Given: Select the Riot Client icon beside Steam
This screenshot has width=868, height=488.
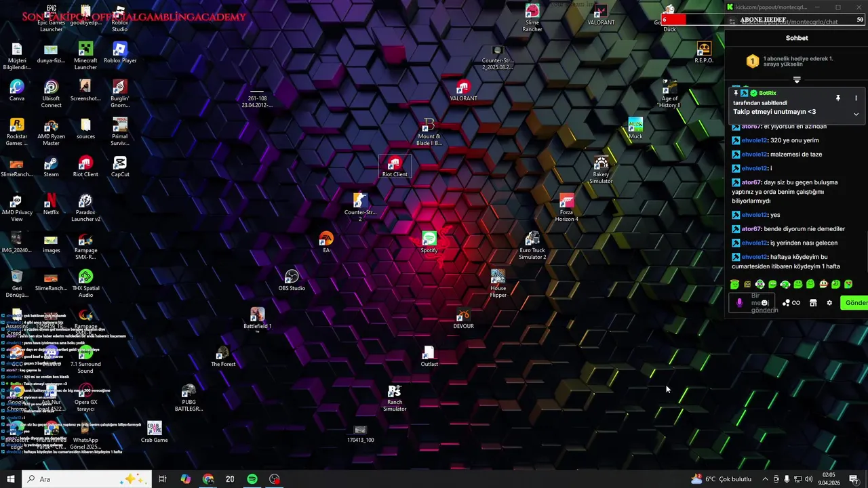Looking at the screenshot, I should click(85, 167).
